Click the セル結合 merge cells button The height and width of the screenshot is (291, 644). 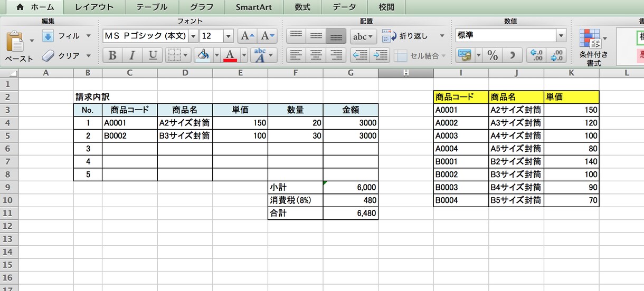tap(420, 55)
